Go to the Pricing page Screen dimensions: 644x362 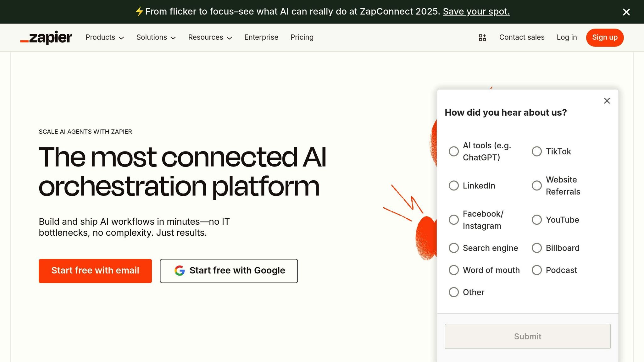(302, 37)
